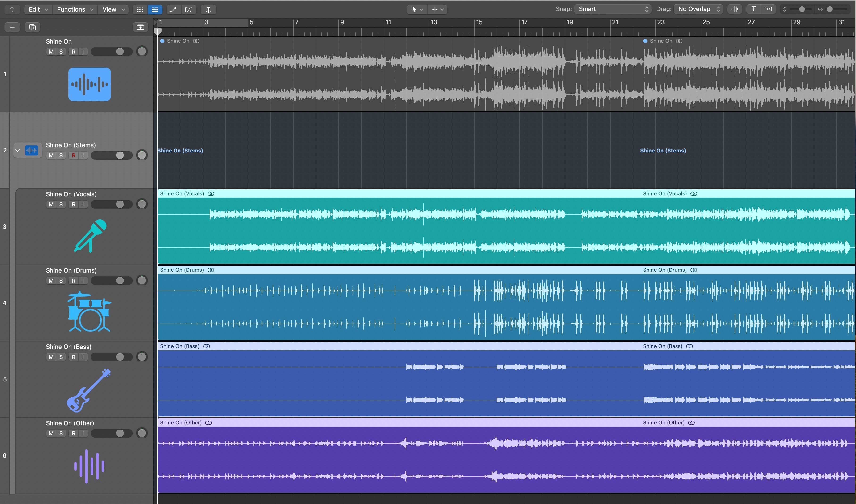856x504 pixels.
Task: Select first Shine On (Other) region header
Action: pyautogui.click(x=399, y=423)
